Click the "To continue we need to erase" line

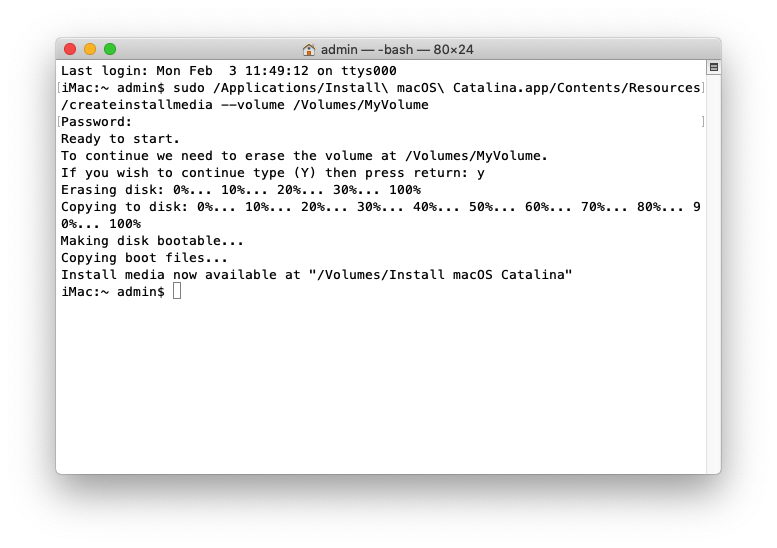(x=304, y=156)
